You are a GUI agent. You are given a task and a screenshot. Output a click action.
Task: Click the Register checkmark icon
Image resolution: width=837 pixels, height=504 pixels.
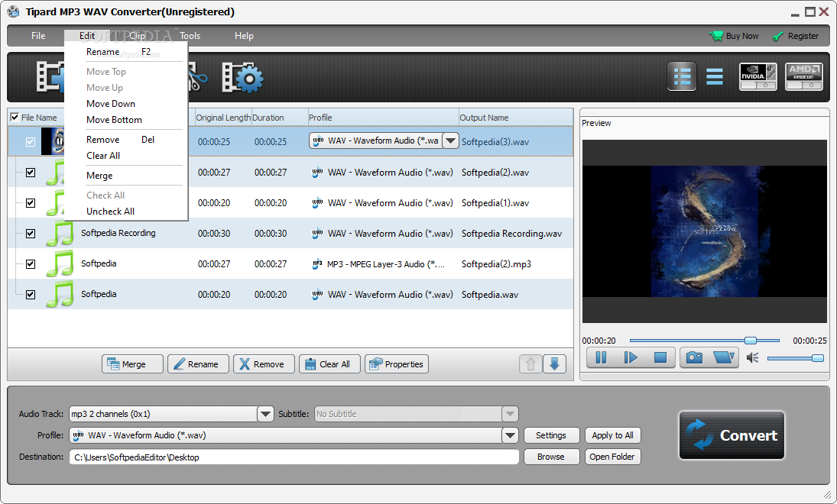click(x=778, y=36)
